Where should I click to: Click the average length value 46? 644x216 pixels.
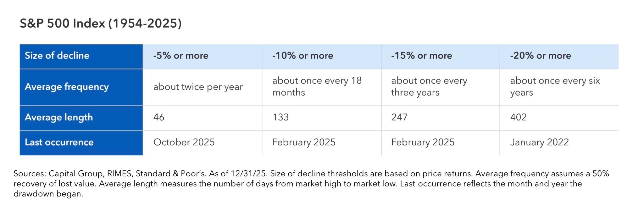tap(159, 117)
